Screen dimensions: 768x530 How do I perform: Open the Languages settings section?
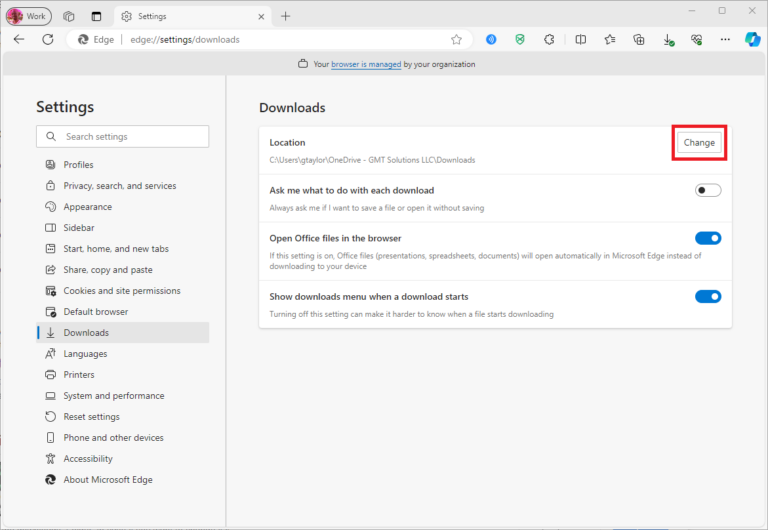122,354
